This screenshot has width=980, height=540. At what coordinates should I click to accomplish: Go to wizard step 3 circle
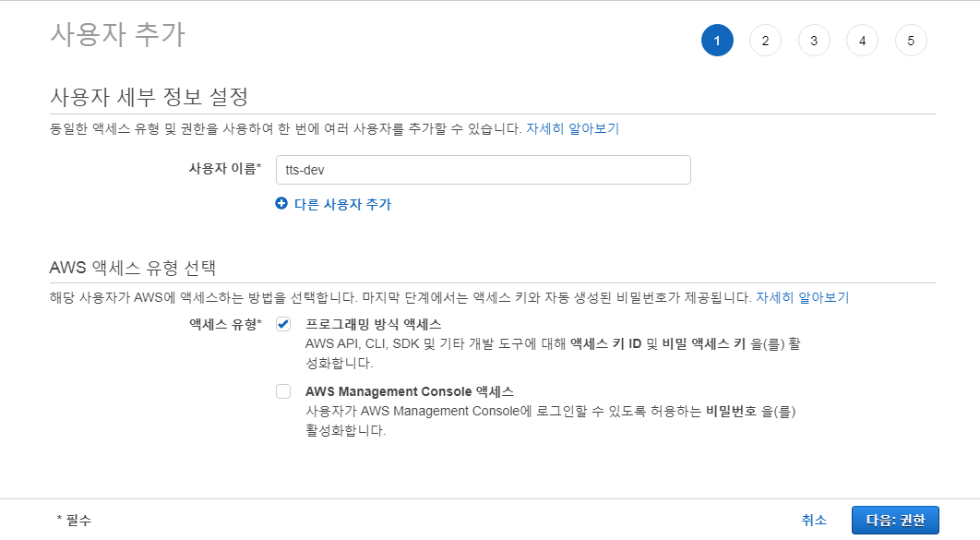[814, 41]
